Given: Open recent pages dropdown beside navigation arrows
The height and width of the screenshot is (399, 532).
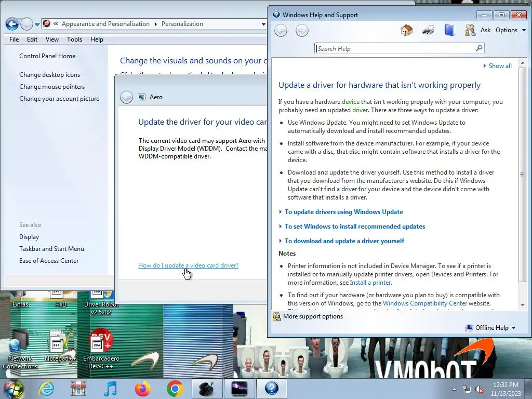Looking at the screenshot, I should tap(37, 24).
